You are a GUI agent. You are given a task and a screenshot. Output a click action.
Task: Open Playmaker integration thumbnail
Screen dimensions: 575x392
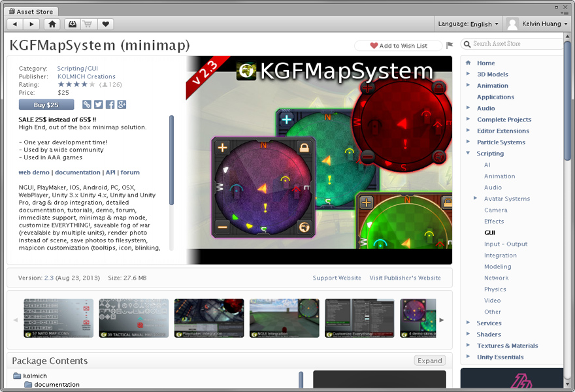(x=209, y=318)
